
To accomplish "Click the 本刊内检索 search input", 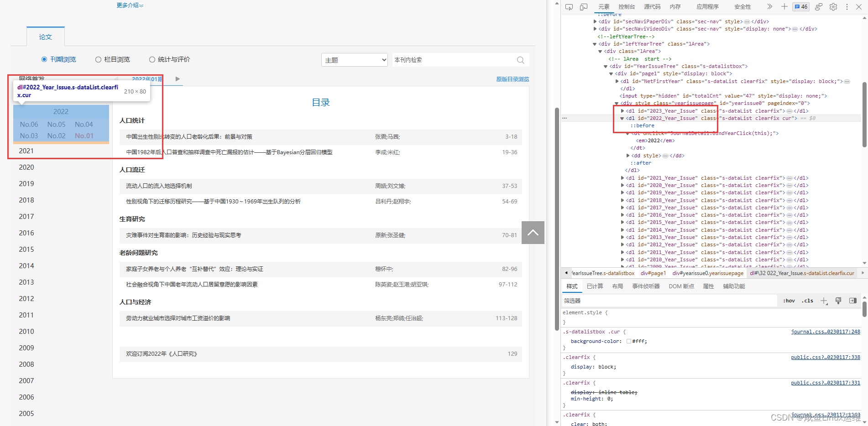I will click(454, 60).
